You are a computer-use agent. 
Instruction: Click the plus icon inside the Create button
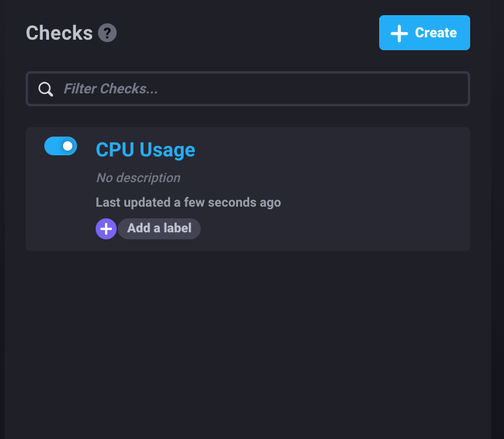click(399, 33)
